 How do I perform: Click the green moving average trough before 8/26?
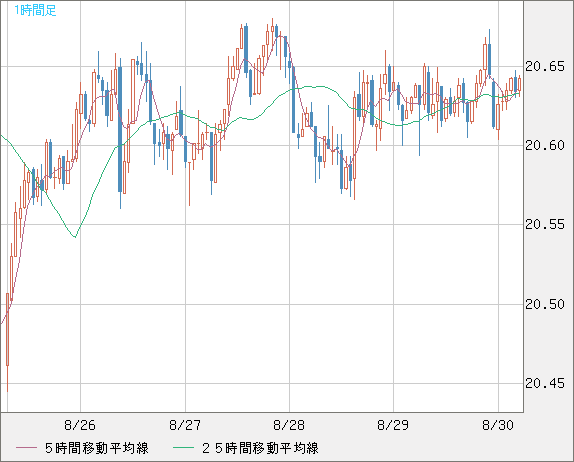point(75,237)
